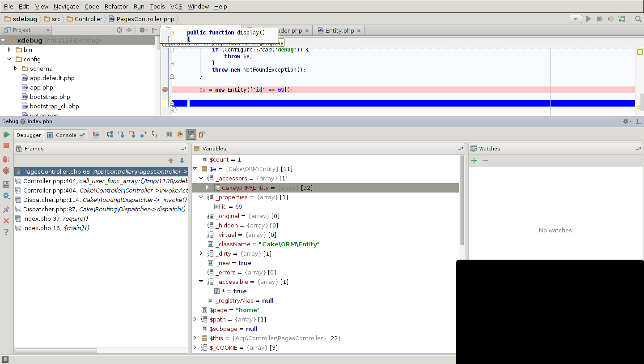
Task: Add a new watch with plus button
Action: 474,160
